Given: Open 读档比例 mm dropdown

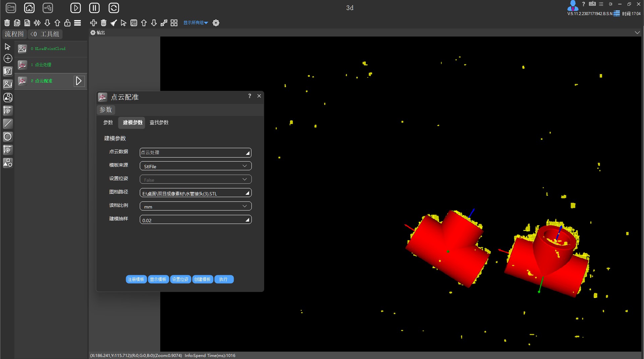Looking at the screenshot, I should [195, 206].
